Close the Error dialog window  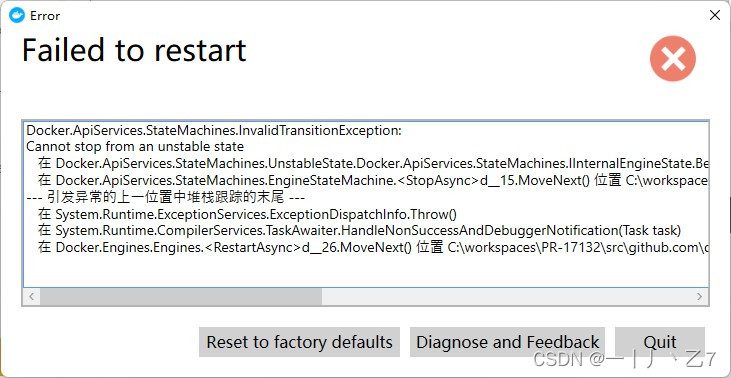click(715, 15)
